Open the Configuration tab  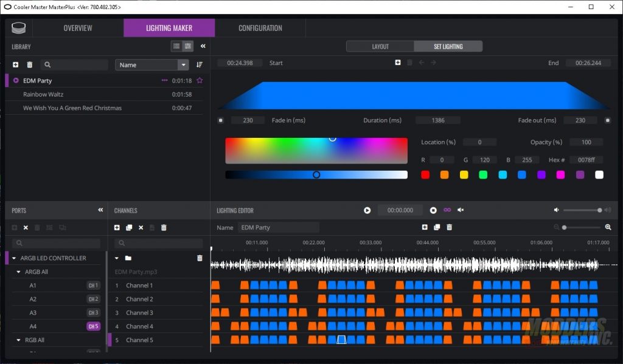(260, 28)
